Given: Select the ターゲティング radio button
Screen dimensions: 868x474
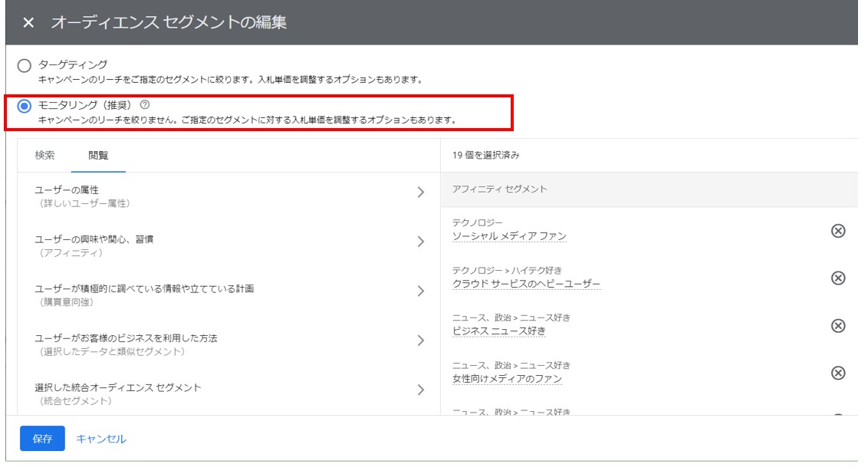Looking at the screenshot, I should point(24,66).
